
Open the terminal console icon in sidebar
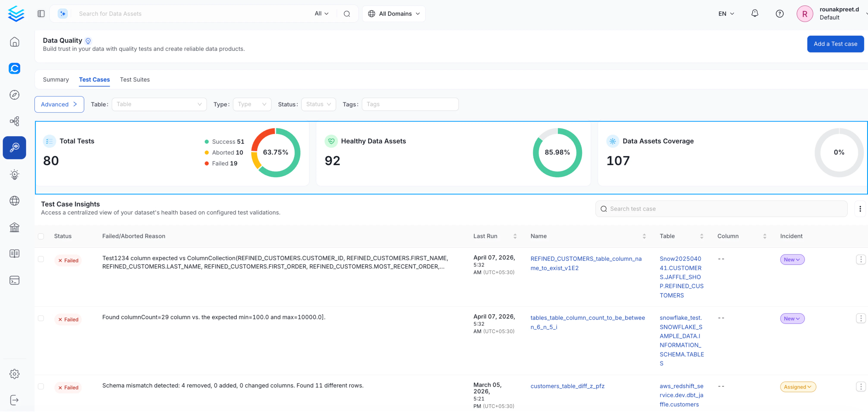click(14, 280)
